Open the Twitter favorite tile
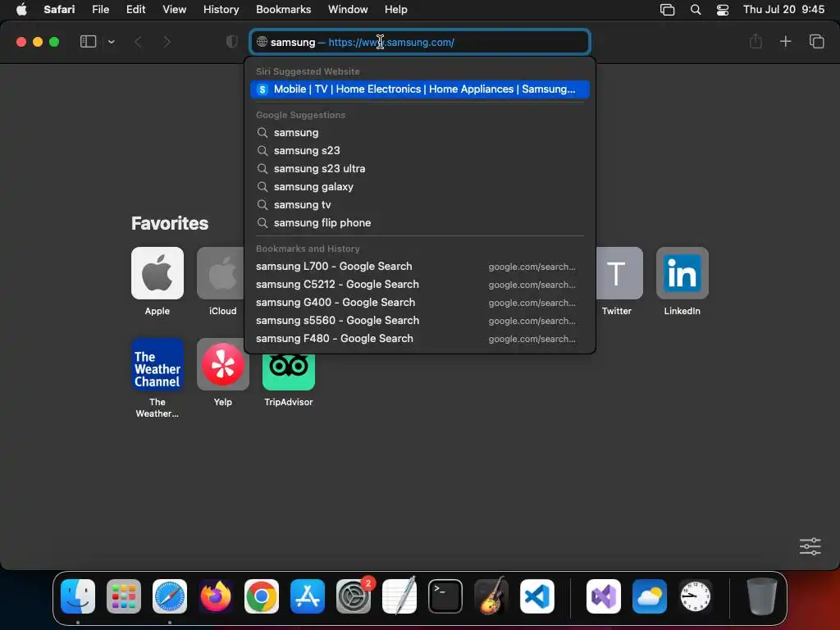The image size is (840, 630). point(619,273)
